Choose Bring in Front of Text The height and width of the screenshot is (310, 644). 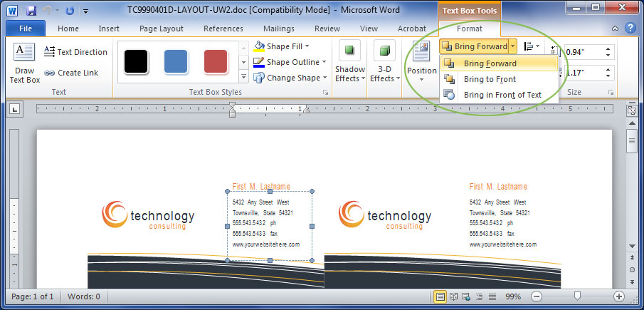[499, 95]
